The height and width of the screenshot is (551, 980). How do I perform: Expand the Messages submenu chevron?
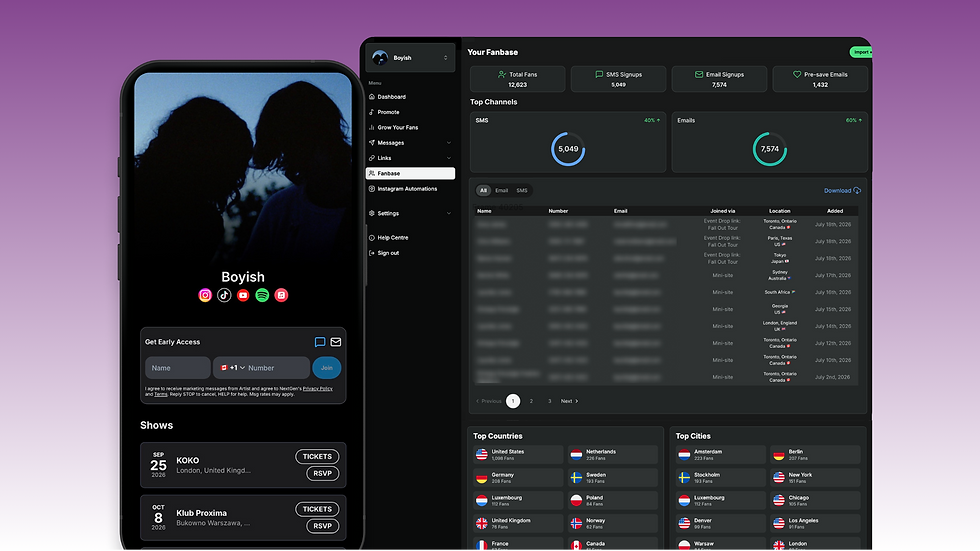pos(449,143)
